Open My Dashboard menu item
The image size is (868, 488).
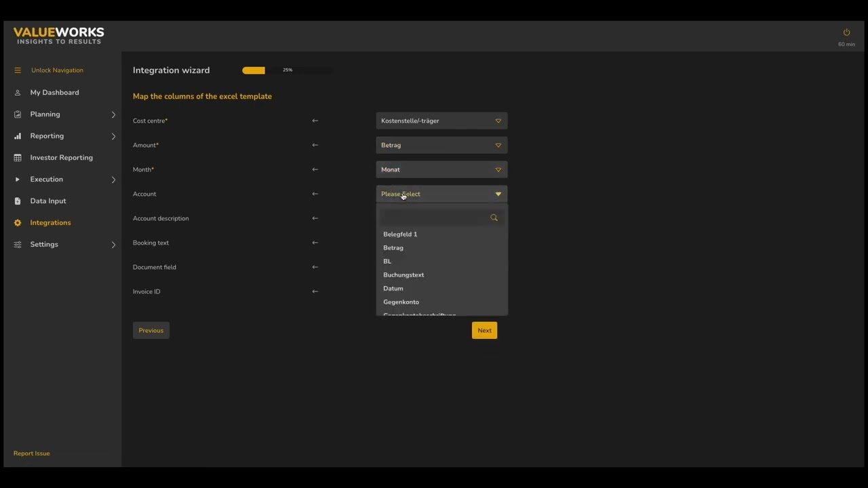click(x=54, y=93)
